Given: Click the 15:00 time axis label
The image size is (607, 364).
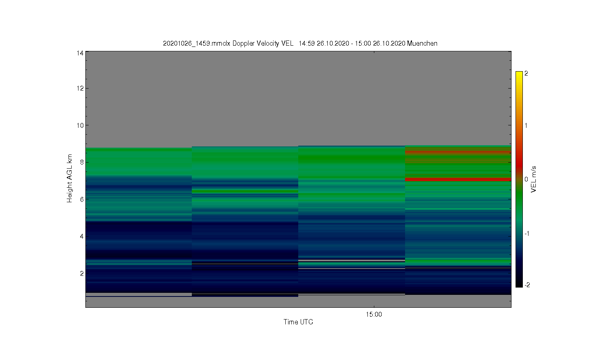Looking at the screenshot, I should click(374, 315).
